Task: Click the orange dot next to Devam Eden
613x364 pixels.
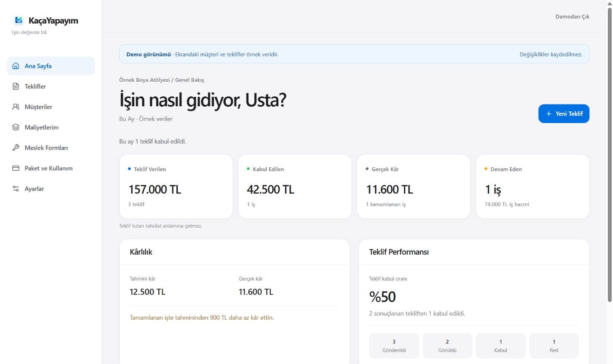Action: (x=486, y=169)
